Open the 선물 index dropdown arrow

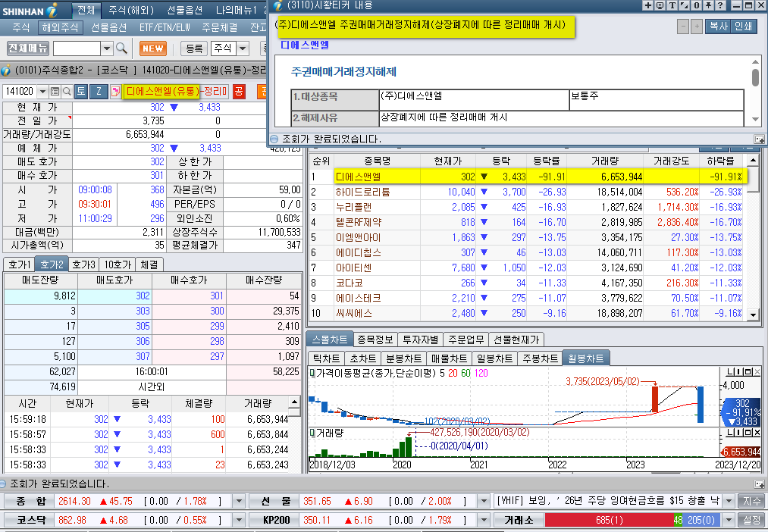click(x=484, y=501)
